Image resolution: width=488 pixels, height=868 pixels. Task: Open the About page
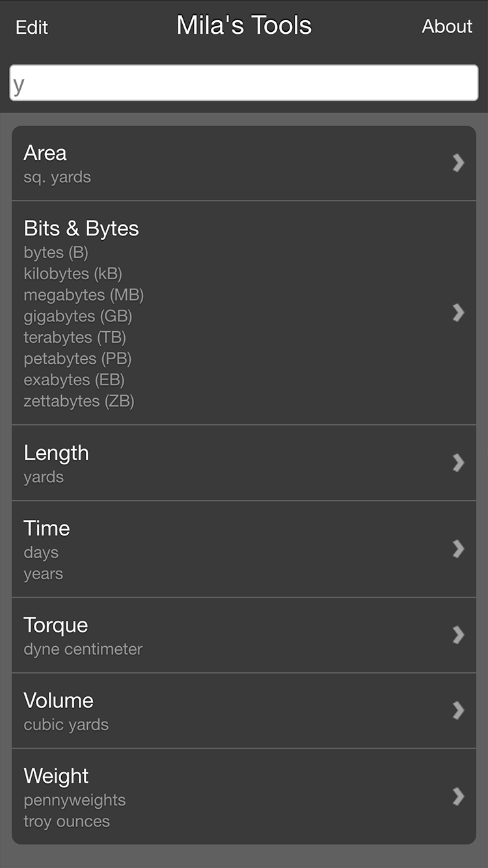pyautogui.click(x=447, y=27)
